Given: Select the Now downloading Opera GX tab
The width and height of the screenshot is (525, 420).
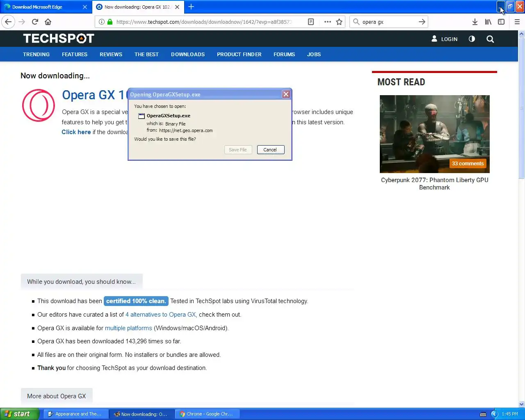Looking at the screenshot, I should pyautogui.click(x=137, y=7).
